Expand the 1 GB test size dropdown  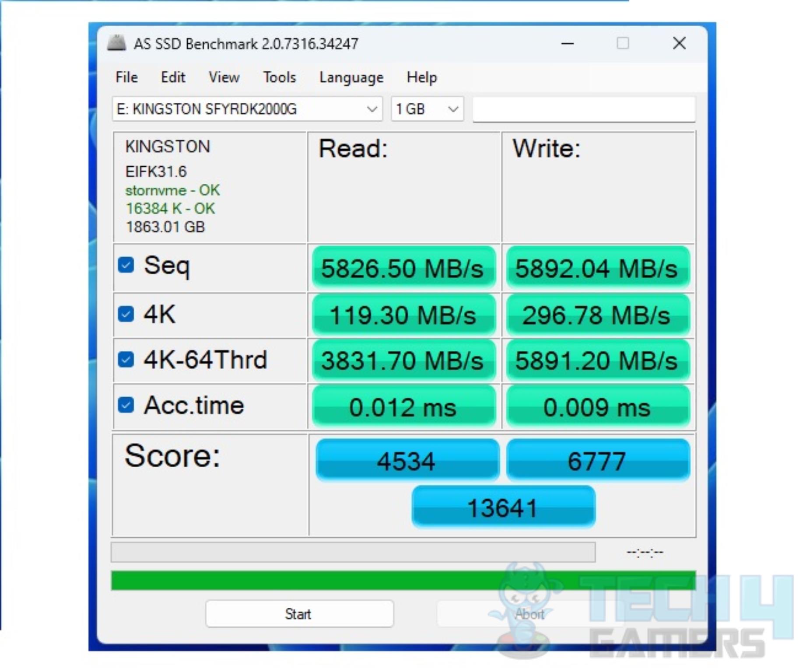[427, 109]
